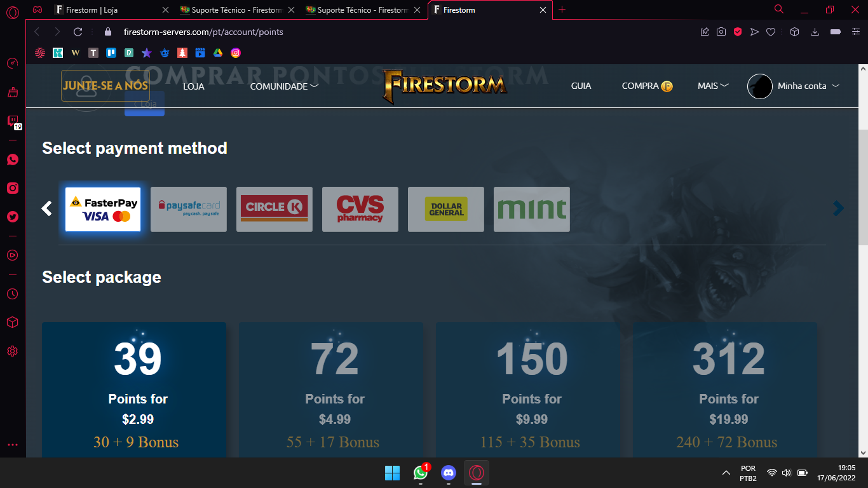Click the Minha conta avatar picture

pyautogui.click(x=759, y=86)
